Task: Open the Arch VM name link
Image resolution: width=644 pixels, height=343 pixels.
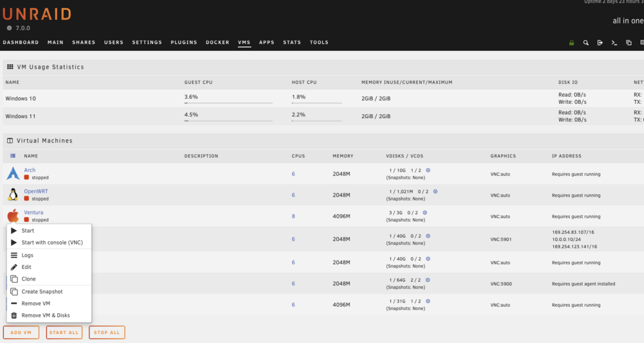Action: [x=30, y=170]
